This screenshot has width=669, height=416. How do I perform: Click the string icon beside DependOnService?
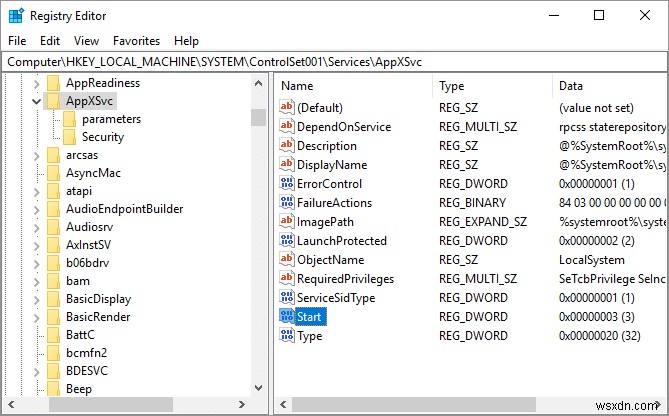[x=286, y=127]
